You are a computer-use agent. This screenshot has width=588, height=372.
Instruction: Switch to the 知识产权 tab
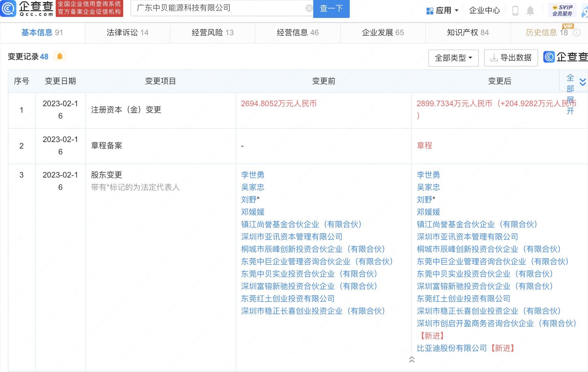coord(468,33)
